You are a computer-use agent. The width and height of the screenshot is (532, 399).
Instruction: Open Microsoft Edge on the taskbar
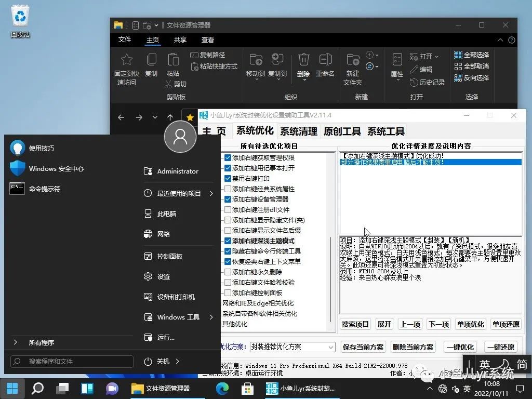[x=222, y=388]
